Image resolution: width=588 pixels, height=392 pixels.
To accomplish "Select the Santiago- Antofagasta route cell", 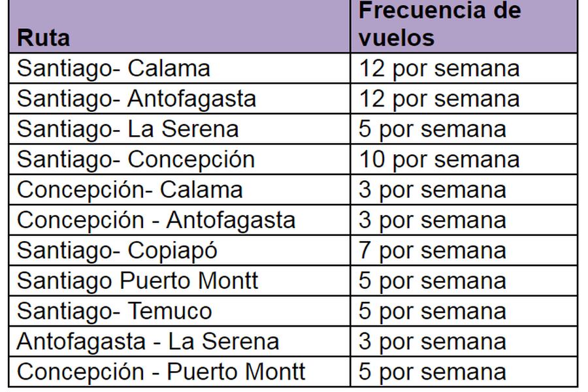I will 179,99.
